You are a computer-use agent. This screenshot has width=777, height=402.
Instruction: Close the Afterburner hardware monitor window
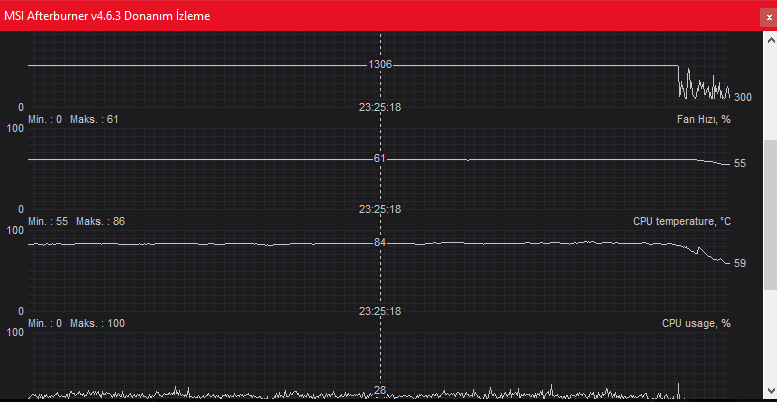coord(769,17)
